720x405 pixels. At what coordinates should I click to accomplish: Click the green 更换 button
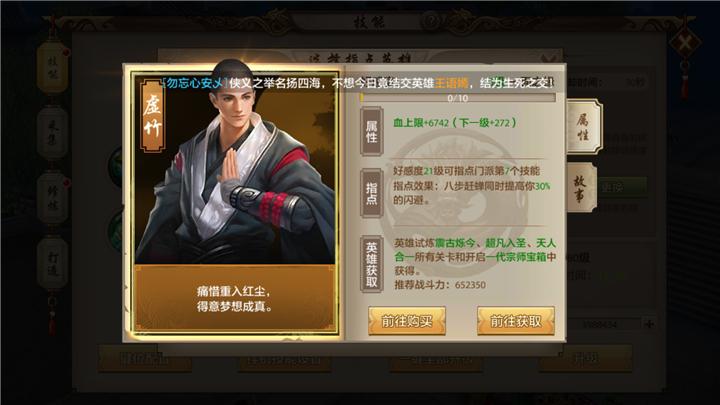[x=613, y=188]
